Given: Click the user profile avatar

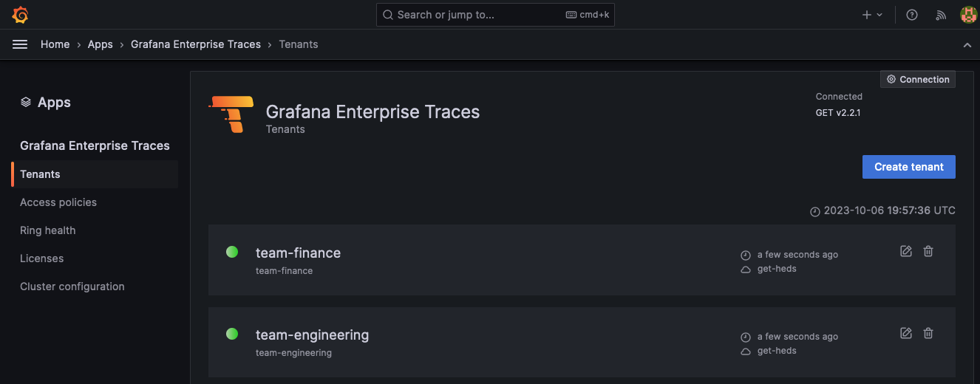Looking at the screenshot, I should [968, 15].
